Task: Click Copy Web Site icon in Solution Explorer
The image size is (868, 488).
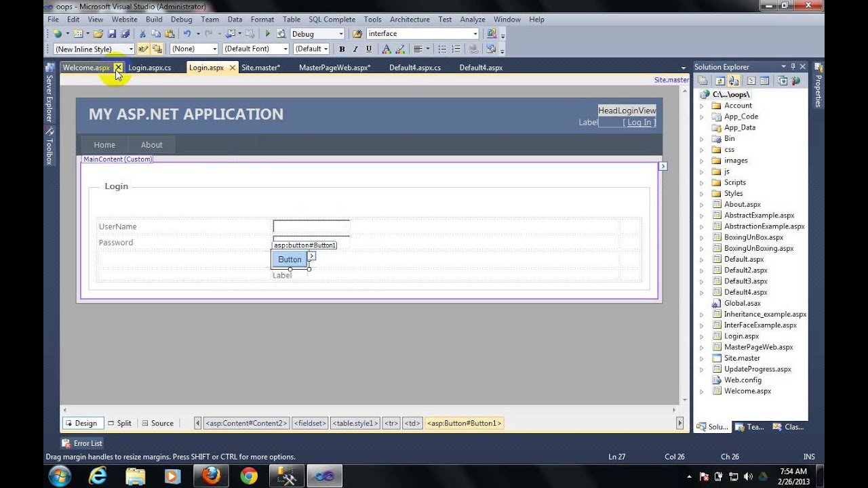Action: (783, 81)
